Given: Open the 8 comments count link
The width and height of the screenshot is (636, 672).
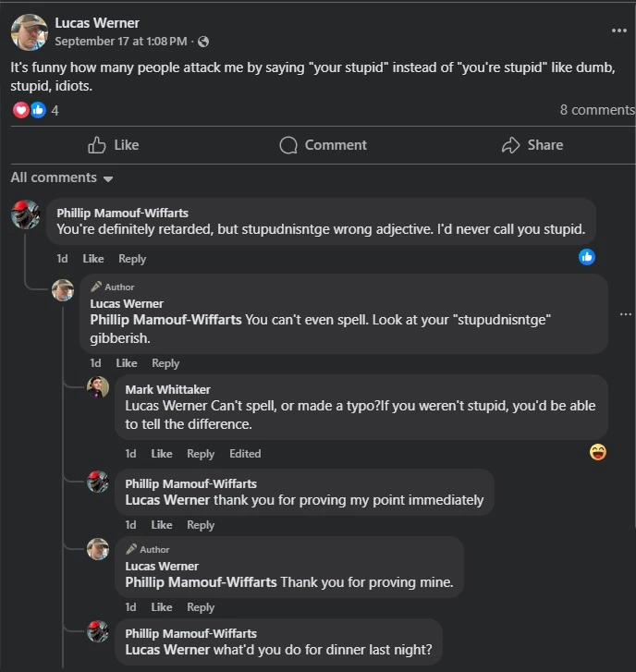Looking at the screenshot, I should pyautogui.click(x=596, y=110).
